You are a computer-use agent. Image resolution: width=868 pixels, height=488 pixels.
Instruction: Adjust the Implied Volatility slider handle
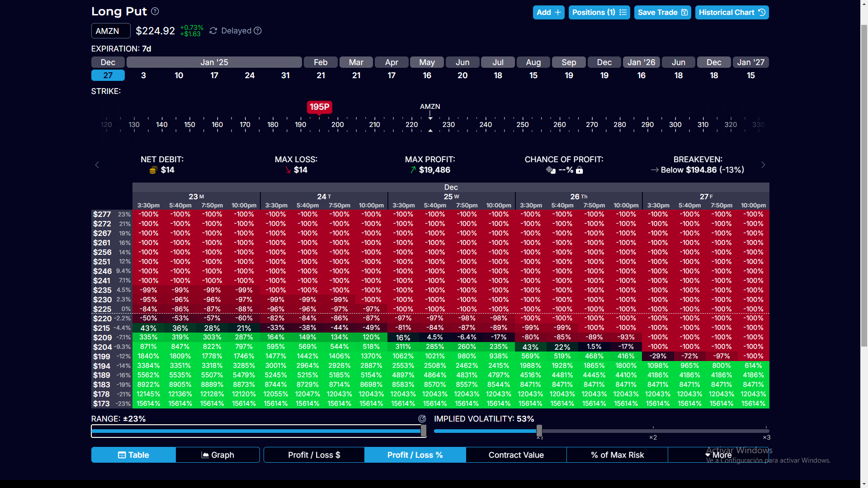tap(539, 431)
